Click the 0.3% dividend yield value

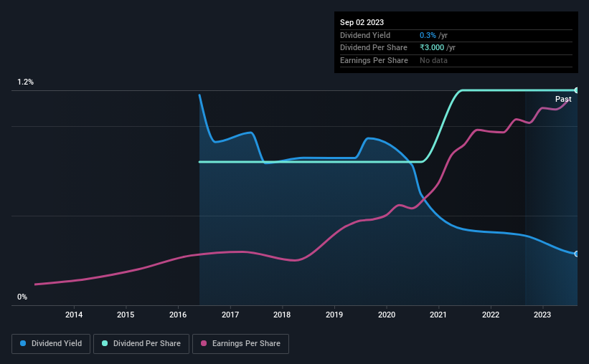click(x=428, y=35)
